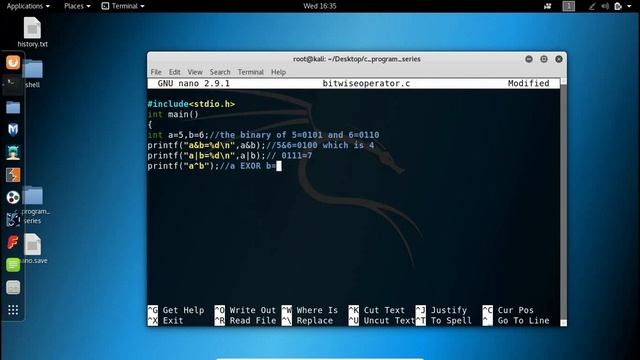Open the Terminal dock icon

tap(12, 85)
